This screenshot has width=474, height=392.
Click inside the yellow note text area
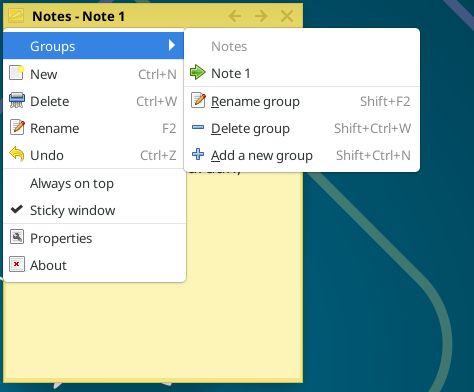click(153, 330)
